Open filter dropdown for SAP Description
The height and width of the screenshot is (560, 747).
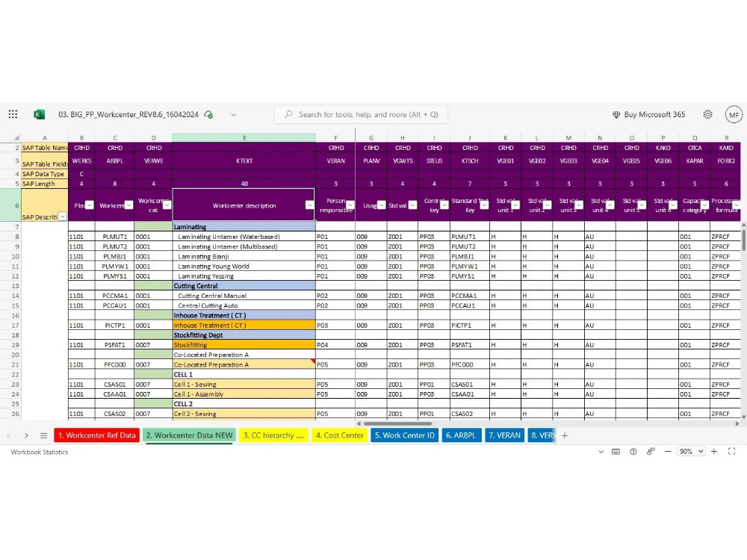pyautogui.click(x=62, y=217)
